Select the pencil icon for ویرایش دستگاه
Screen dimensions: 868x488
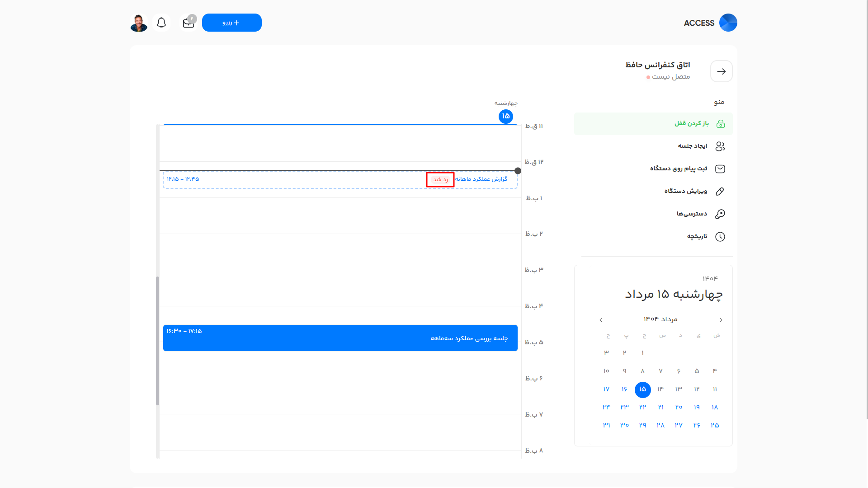pyautogui.click(x=720, y=191)
